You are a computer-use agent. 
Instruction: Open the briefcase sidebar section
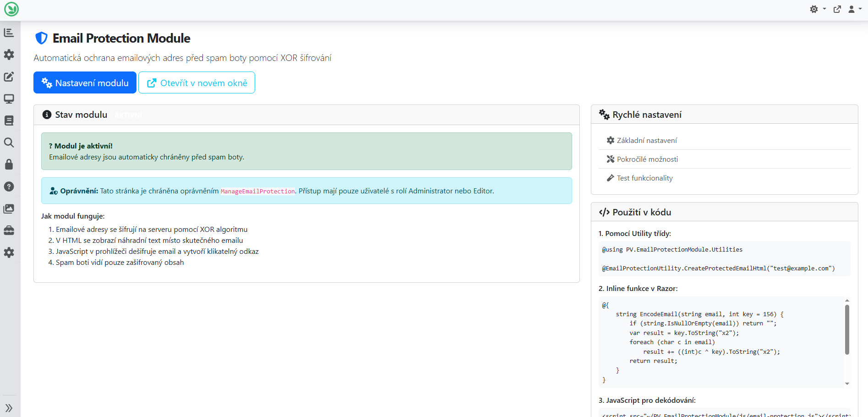coord(9,230)
